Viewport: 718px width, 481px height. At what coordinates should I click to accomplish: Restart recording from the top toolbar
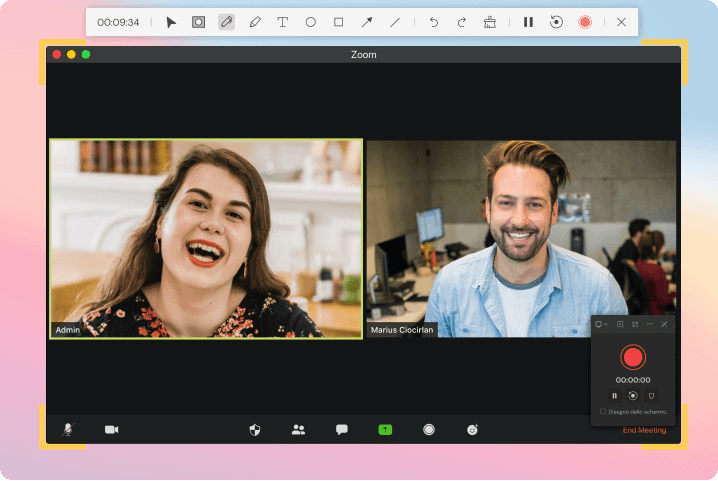tap(556, 22)
